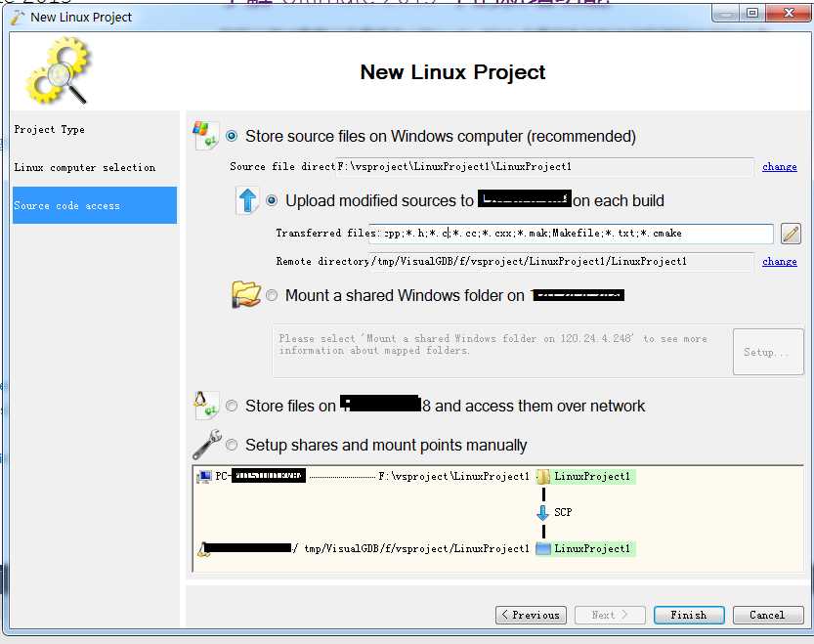Click the Windows flag icon beside Store source files
Screen dimensions: 814x644
(204, 135)
